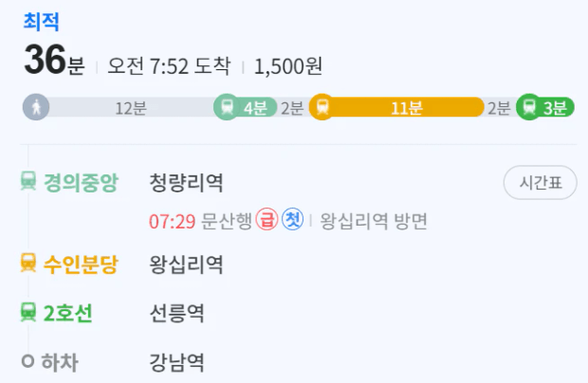Click the 하차 circle marker
Viewport: 588px width, 383px height.
[x=28, y=361]
